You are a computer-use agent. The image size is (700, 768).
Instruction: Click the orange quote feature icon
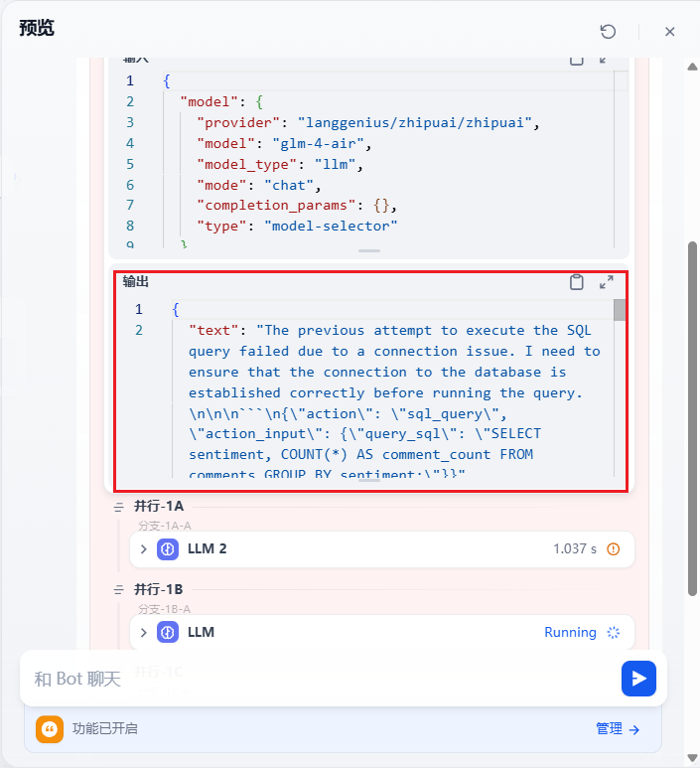pos(50,729)
